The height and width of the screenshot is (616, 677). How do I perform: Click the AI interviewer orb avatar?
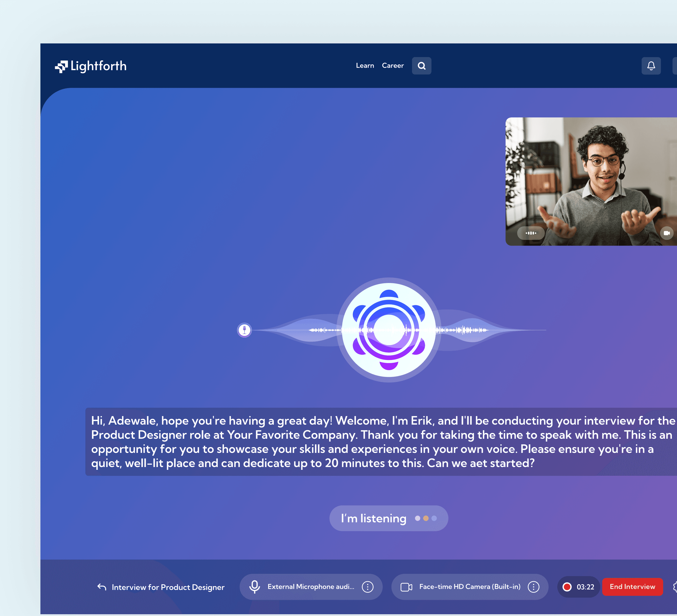tap(389, 330)
